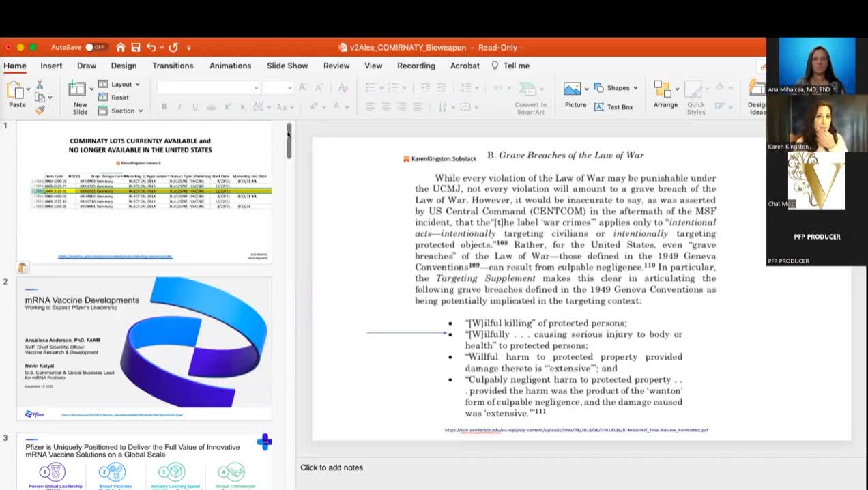Copy selection with copy icon
The height and width of the screenshot is (490, 868).
pos(38,97)
